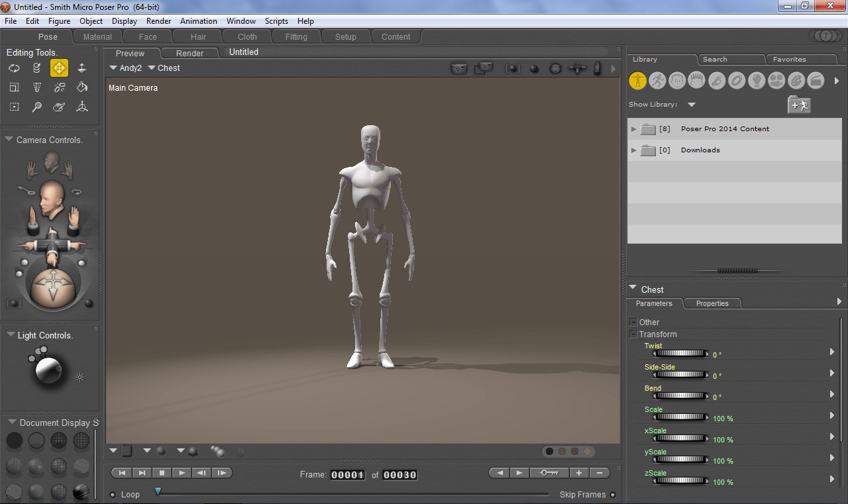Open the Materials palette library category
The image size is (848, 504).
tap(796, 81)
